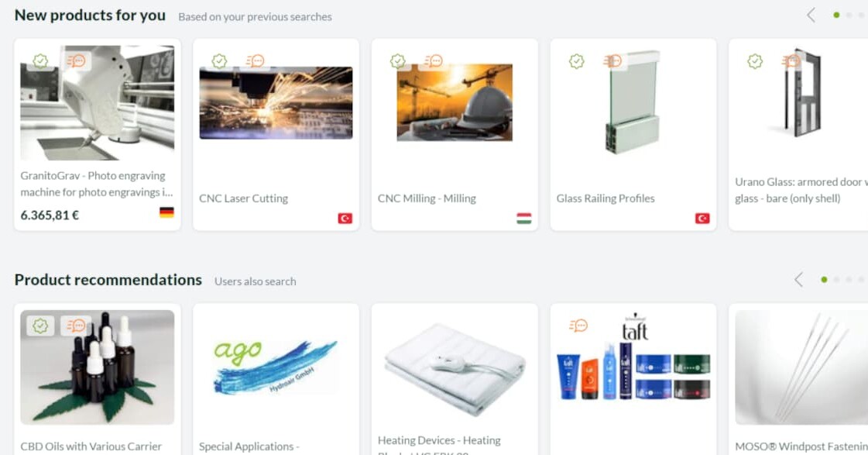
Task: Open the ago Hydroair GmbH logo thumbnail
Action: 276,367
